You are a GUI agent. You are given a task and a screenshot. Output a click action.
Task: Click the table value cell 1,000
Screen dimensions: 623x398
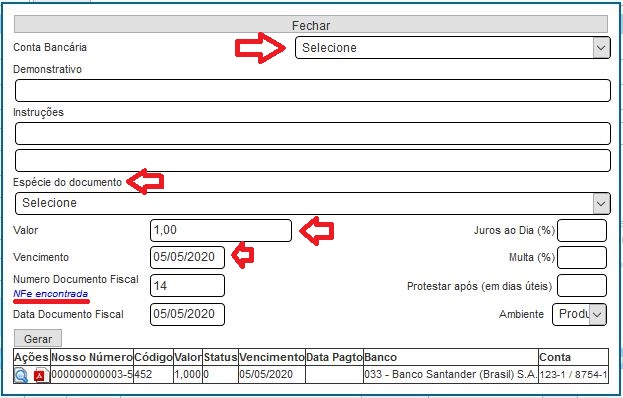(x=188, y=375)
